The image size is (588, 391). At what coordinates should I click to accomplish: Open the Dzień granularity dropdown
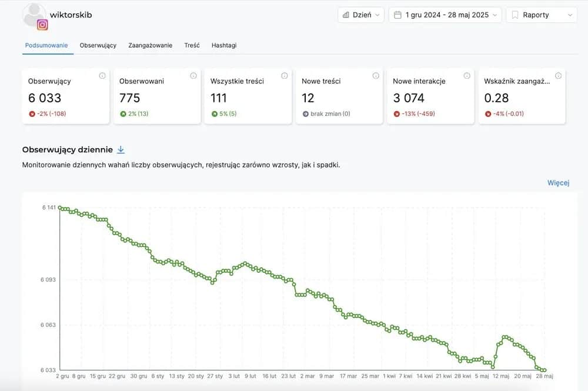pos(359,14)
